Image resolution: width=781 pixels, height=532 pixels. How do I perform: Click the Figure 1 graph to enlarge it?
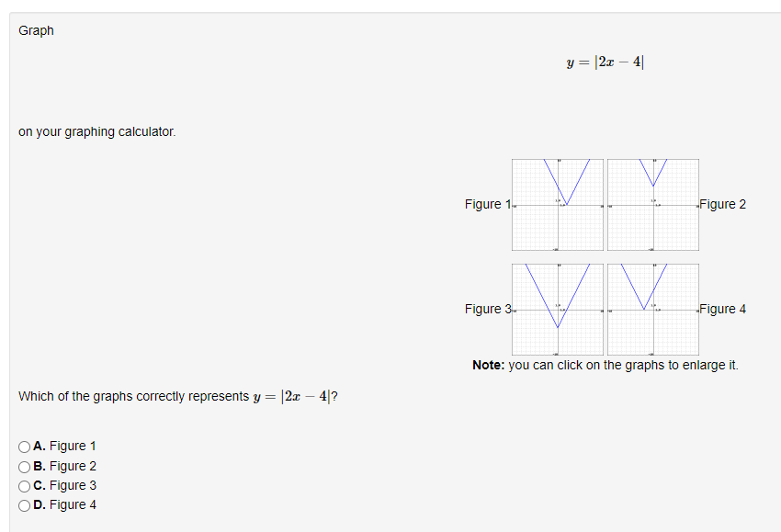[557, 204]
